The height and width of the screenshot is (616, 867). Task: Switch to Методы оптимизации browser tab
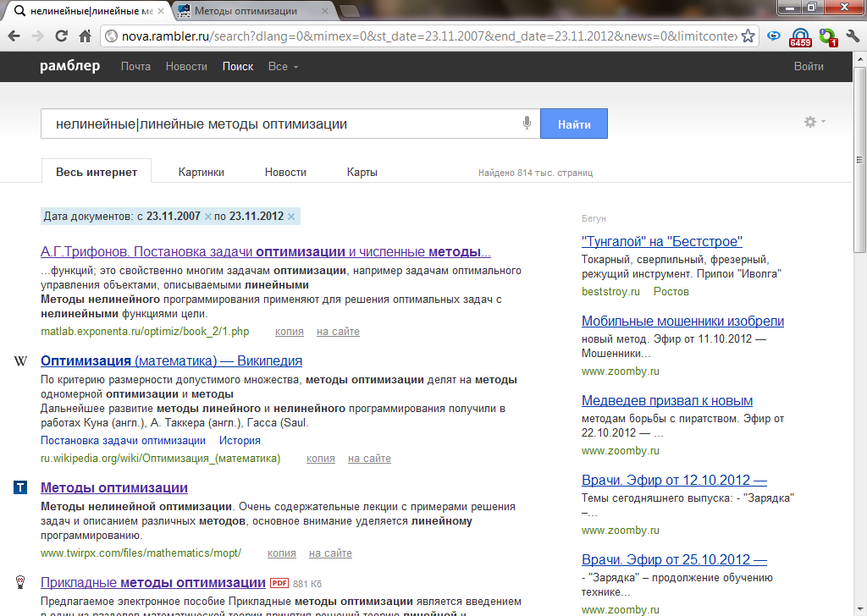click(x=246, y=11)
